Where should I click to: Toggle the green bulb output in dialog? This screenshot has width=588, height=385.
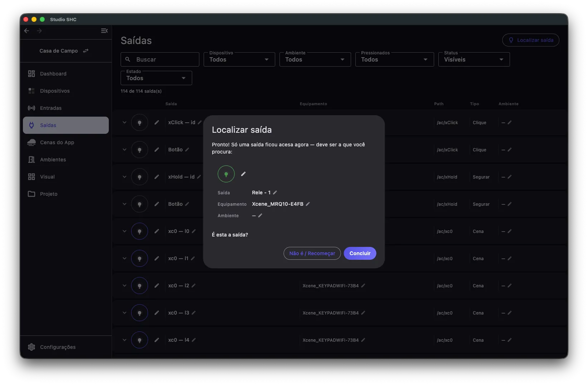pos(226,174)
